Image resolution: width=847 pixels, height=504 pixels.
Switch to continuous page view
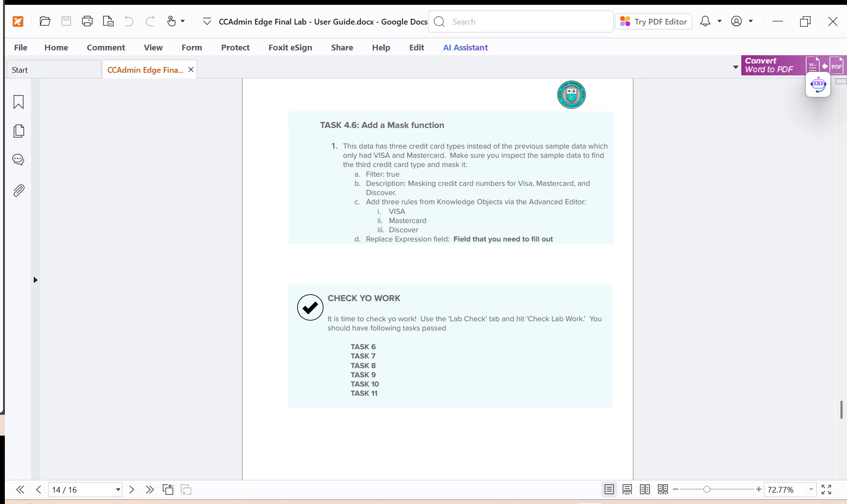[627, 490]
